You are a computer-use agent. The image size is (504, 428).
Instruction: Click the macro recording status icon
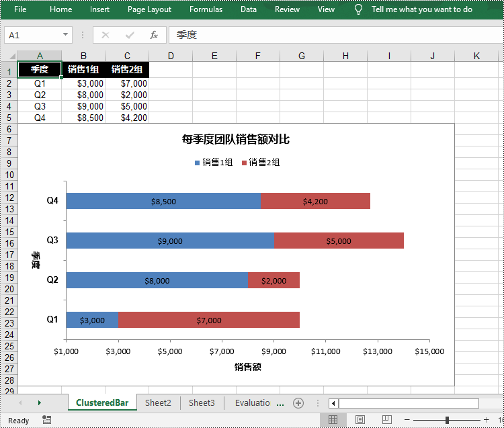coord(46,420)
